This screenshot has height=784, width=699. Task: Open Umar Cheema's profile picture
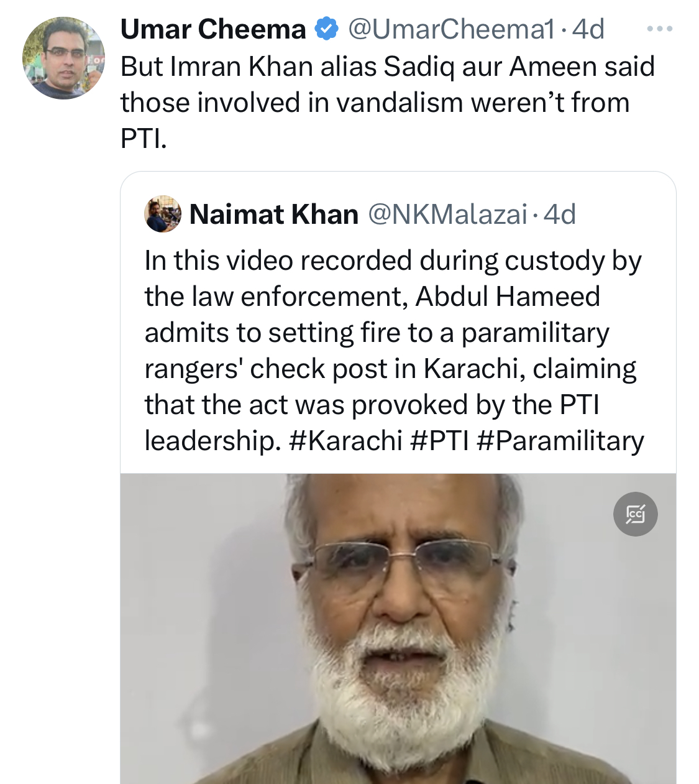63,58
